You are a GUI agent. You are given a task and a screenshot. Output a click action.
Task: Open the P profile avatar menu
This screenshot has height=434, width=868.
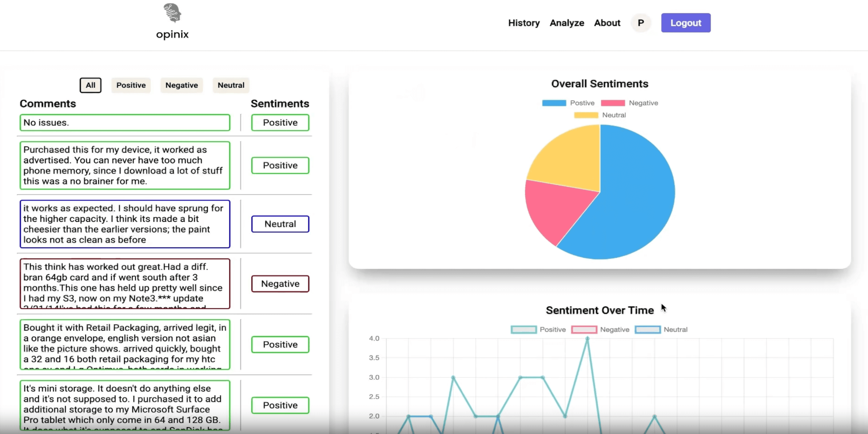[641, 22]
